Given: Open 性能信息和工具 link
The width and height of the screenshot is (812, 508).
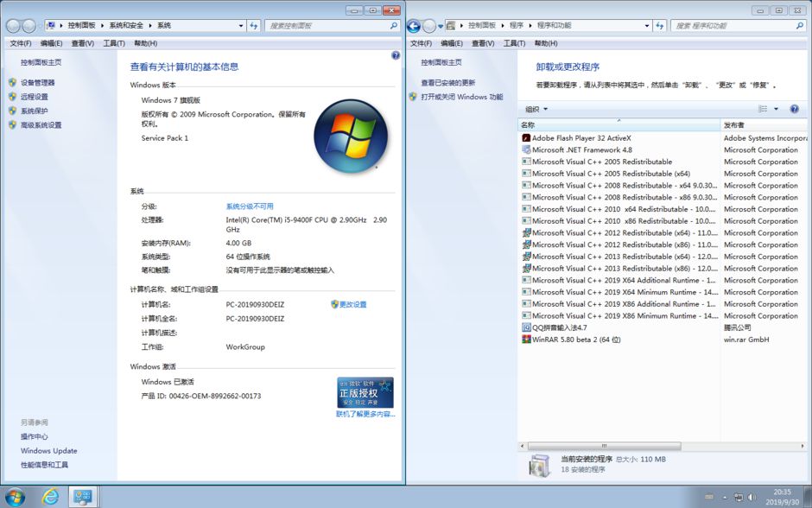Looking at the screenshot, I should 45,465.
